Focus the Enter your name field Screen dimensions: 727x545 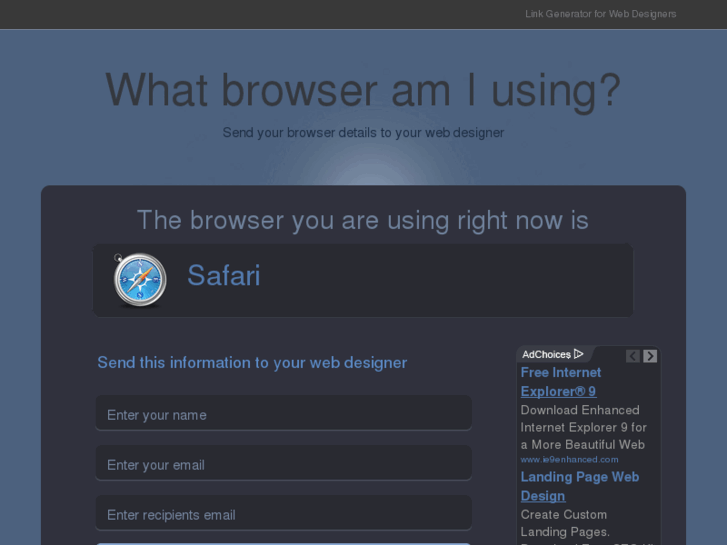coord(284,413)
